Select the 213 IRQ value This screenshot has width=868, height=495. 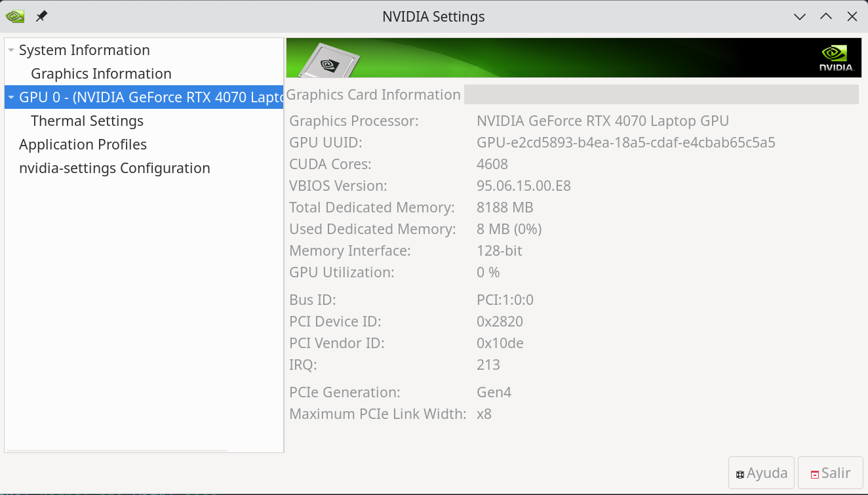[488, 365]
